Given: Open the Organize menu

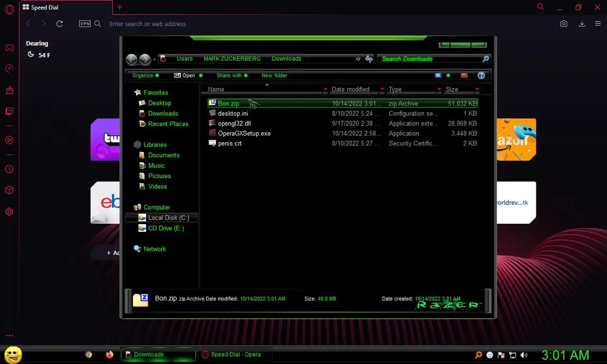Looking at the screenshot, I should point(145,75).
